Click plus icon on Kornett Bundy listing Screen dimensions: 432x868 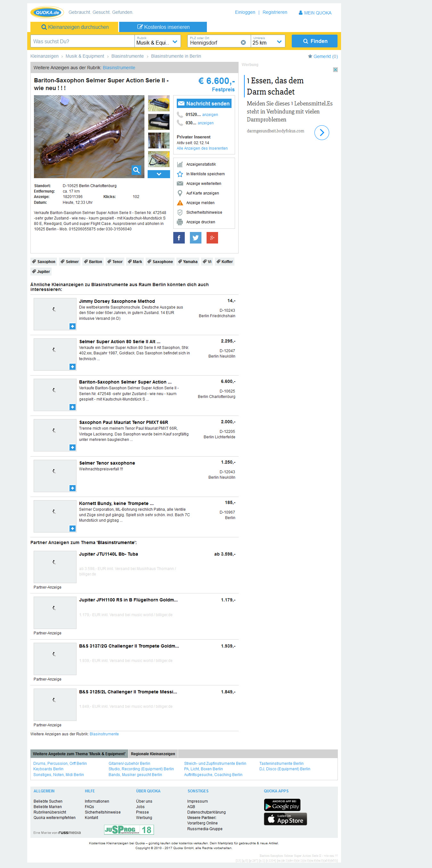point(72,529)
